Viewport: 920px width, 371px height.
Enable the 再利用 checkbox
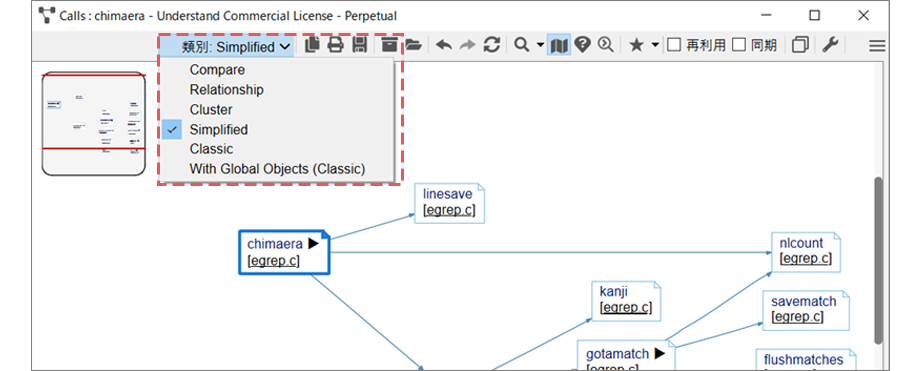pos(675,45)
